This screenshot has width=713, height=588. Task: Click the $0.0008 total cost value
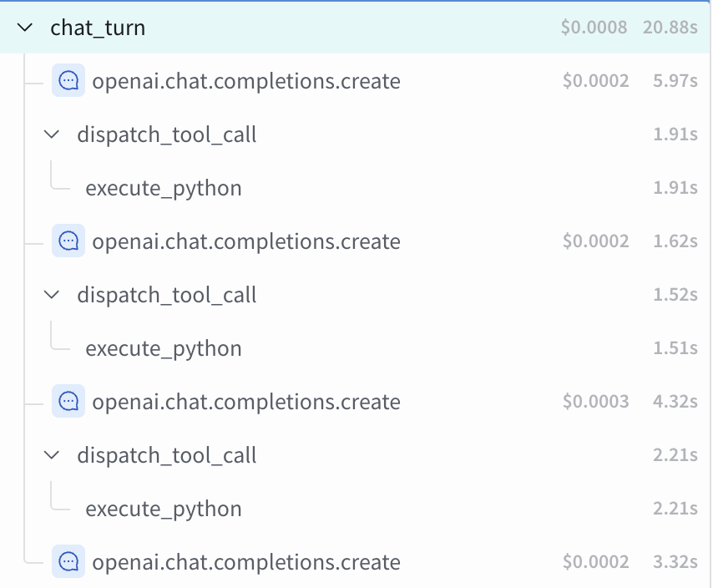(x=594, y=28)
